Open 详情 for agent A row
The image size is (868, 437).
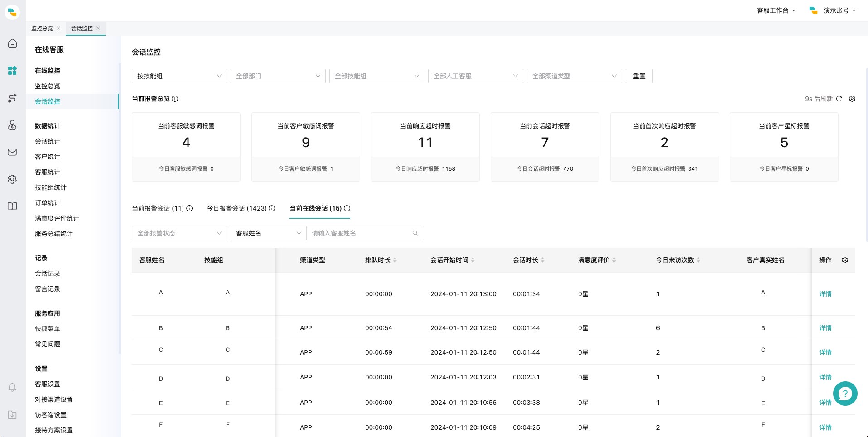pyautogui.click(x=825, y=294)
